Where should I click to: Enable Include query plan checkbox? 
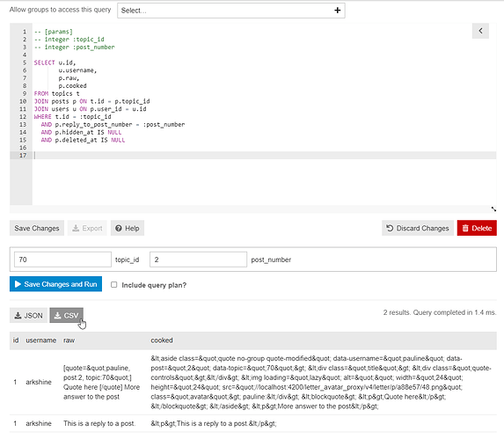(x=113, y=285)
